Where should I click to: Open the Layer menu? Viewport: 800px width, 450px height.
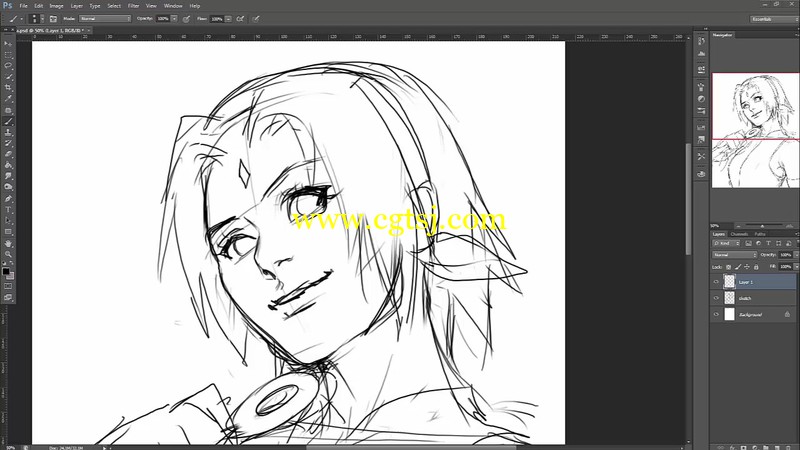77,6
